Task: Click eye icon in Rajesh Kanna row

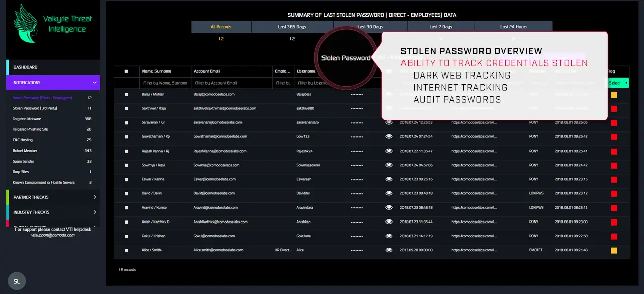Action: pyautogui.click(x=389, y=151)
